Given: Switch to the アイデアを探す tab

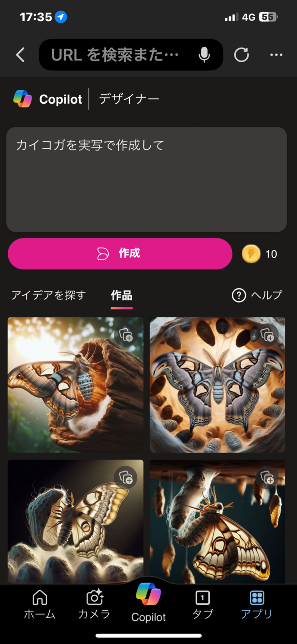Looking at the screenshot, I should (x=49, y=295).
